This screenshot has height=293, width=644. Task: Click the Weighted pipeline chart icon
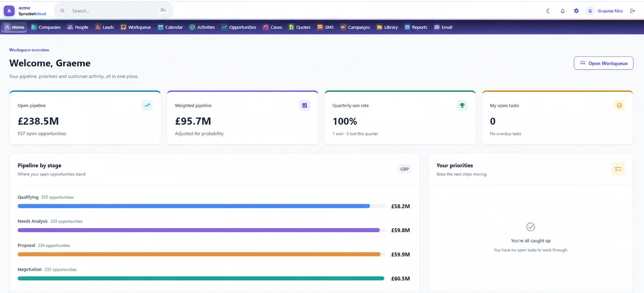coord(304,105)
